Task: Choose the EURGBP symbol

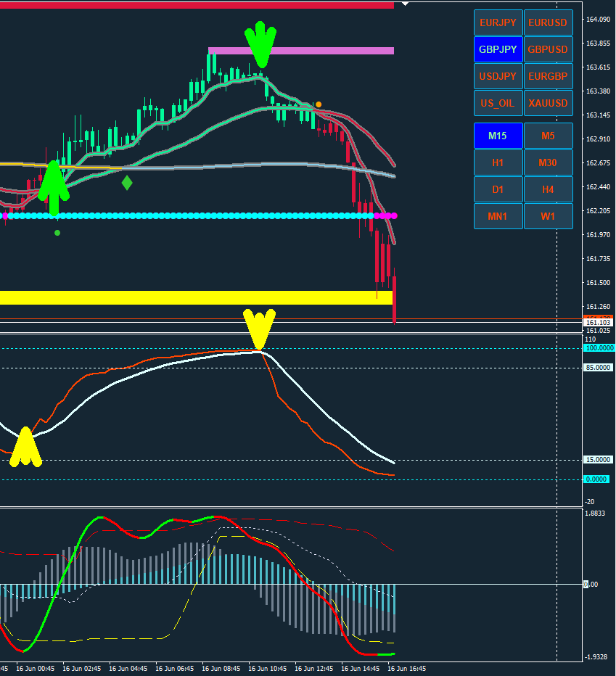Action: 549,76
